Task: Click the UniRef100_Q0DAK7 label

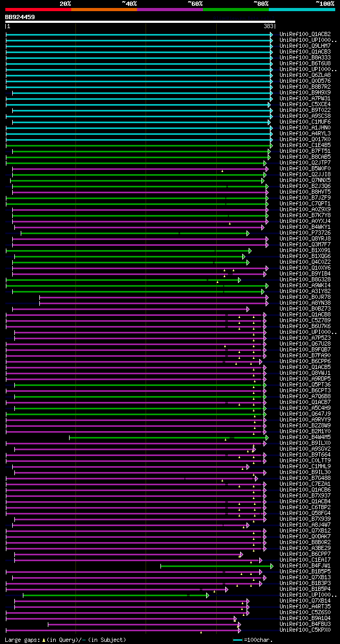Action: click(x=305, y=537)
